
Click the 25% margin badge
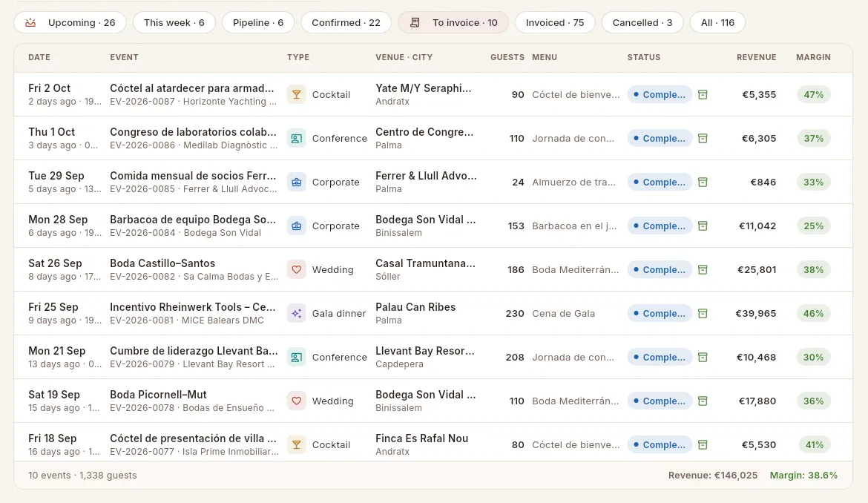coord(813,226)
